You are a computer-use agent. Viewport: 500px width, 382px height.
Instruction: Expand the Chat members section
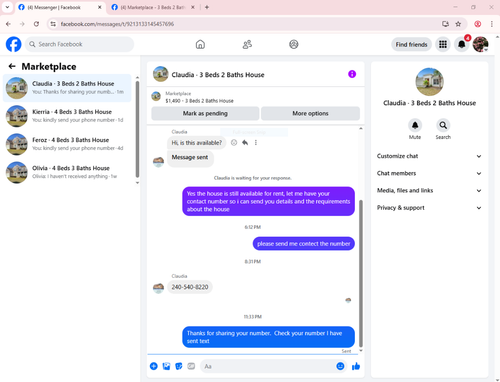coord(429,173)
